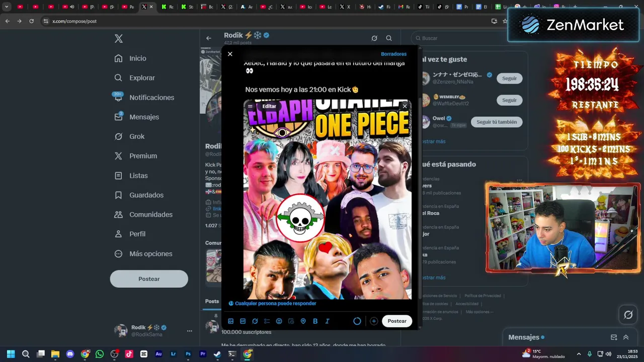Open the emoji picker

coord(279,321)
